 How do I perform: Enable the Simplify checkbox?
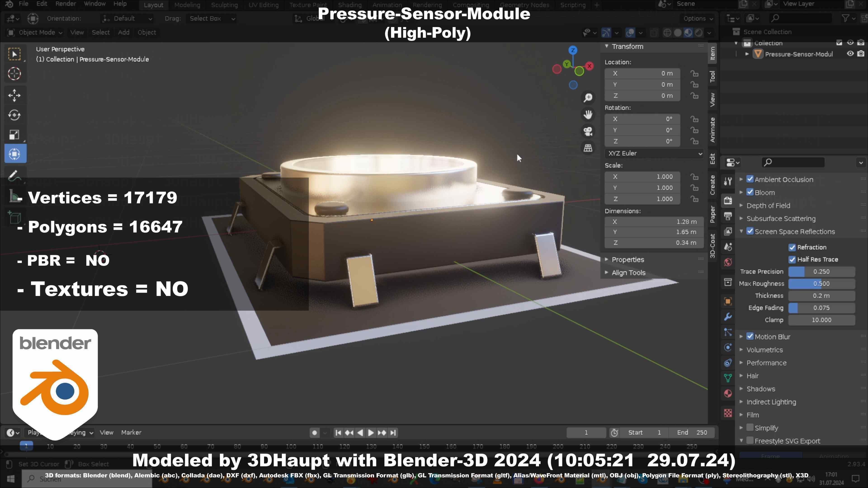coord(750,428)
